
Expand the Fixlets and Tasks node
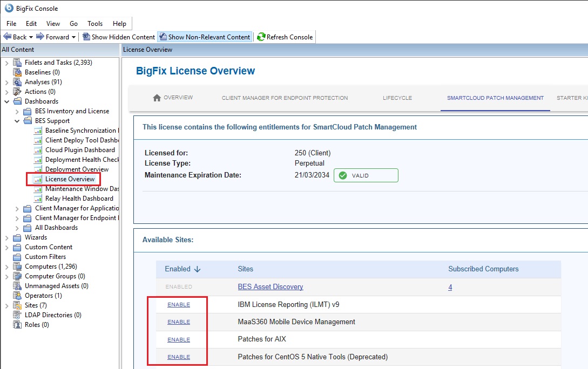point(7,63)
